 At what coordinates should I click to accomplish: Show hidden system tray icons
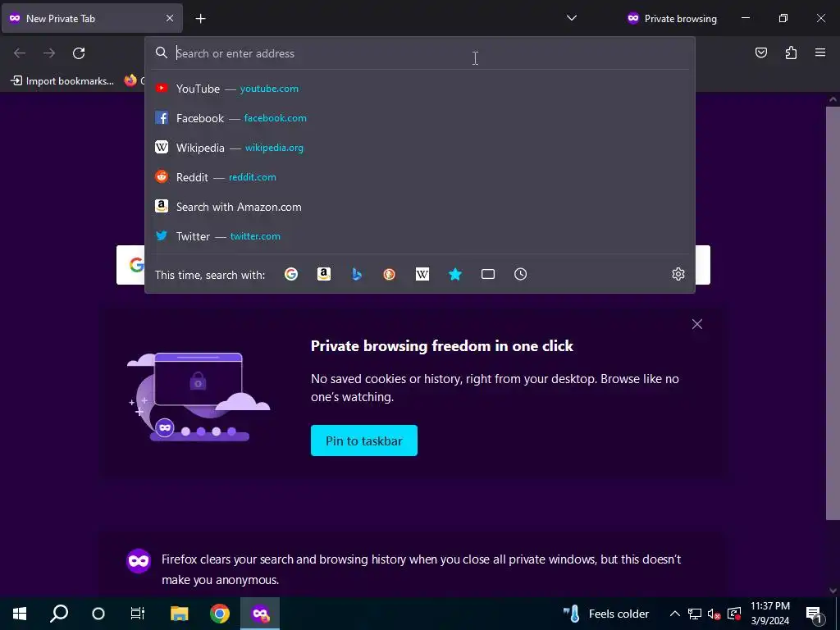(675, 614)
